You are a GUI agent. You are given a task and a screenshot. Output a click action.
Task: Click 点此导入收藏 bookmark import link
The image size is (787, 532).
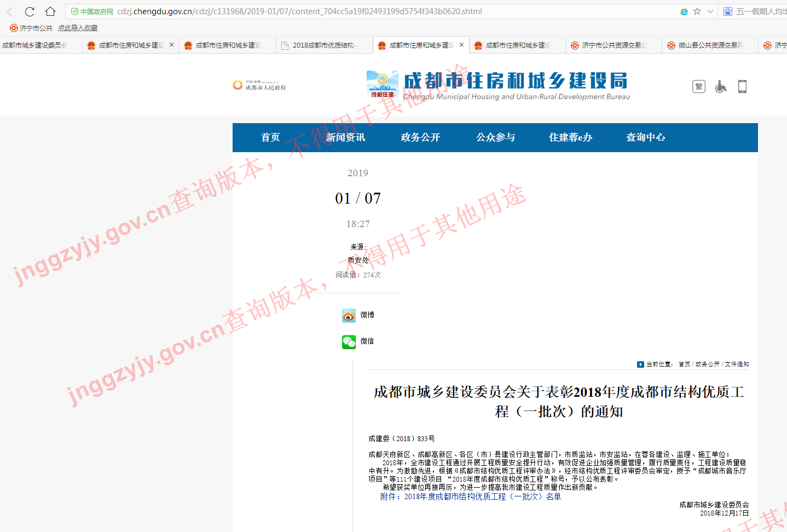(78, 28)
